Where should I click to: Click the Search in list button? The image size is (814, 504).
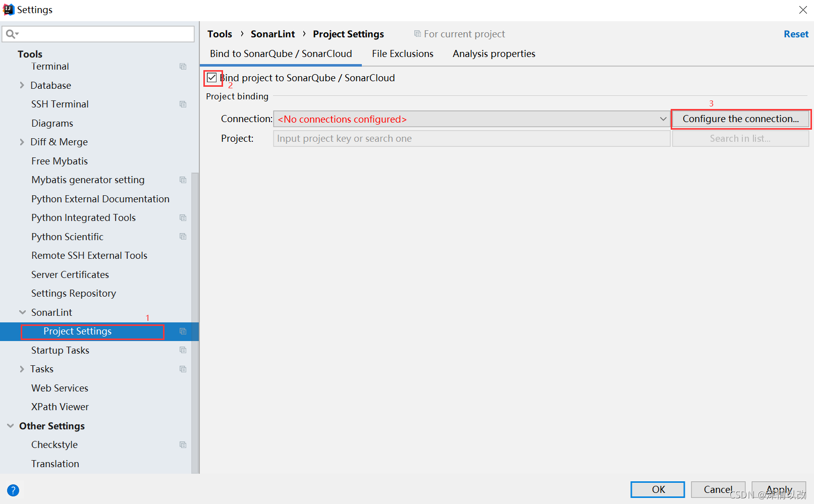pos(740,139)
